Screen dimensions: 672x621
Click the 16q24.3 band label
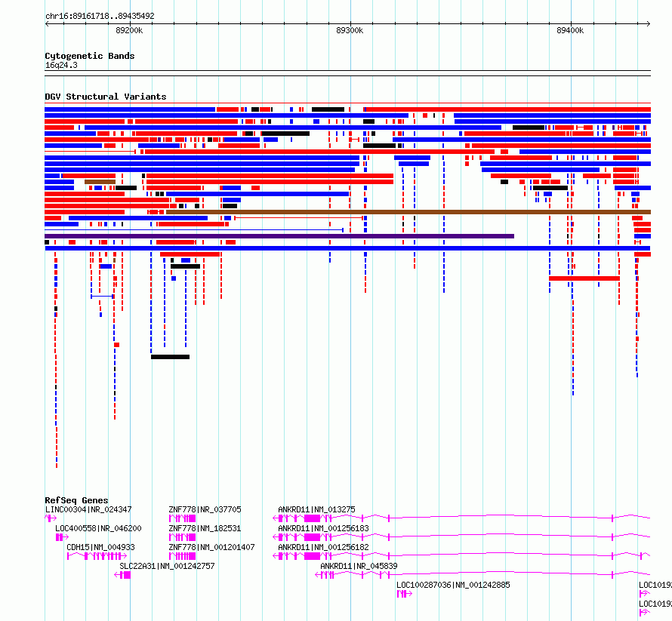61,65
